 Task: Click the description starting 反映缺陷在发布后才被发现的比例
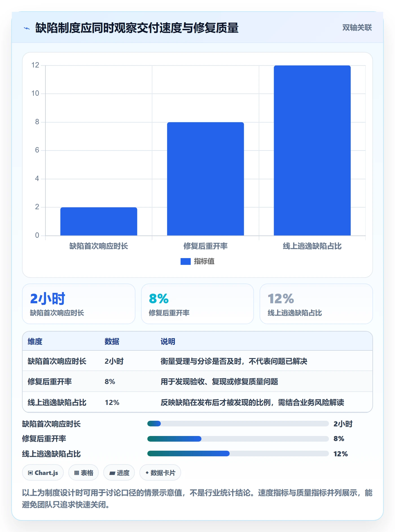[x=252, y=402]
